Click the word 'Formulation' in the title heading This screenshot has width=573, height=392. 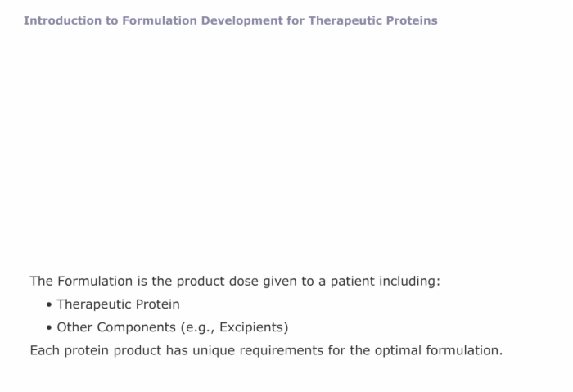coord(160,20)
